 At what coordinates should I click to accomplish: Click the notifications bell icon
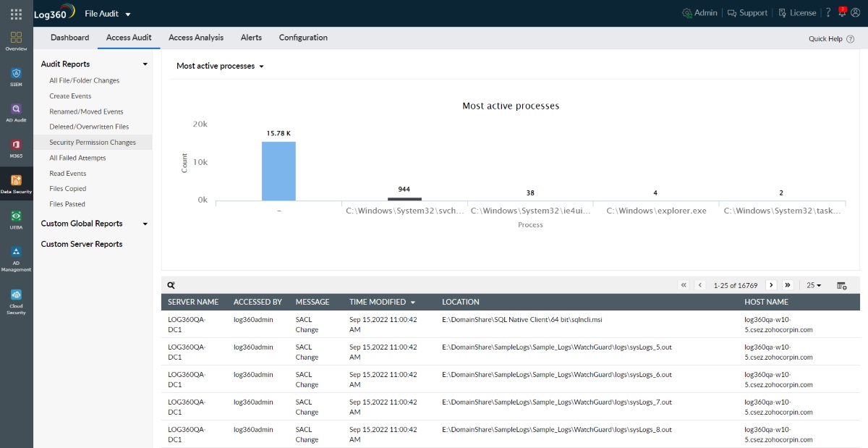click(842, 13)
